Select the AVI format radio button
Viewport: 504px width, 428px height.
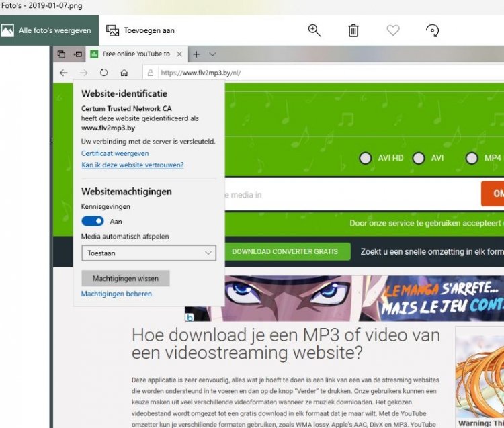pos(419,158)
